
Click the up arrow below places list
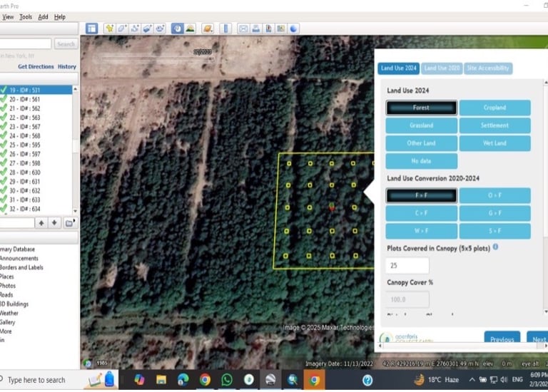41,222
